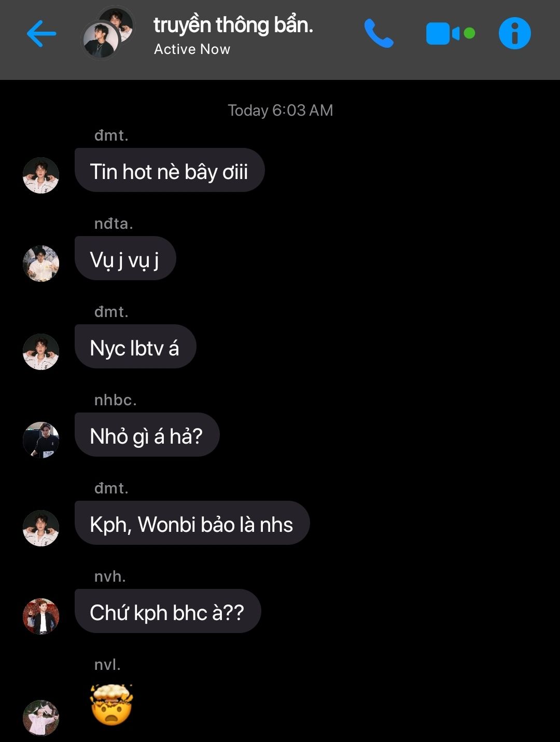Select the message 'Chứ kph bhc à??'
The width and height of the screenshot is (560, 742).
(x=167, y=611)
